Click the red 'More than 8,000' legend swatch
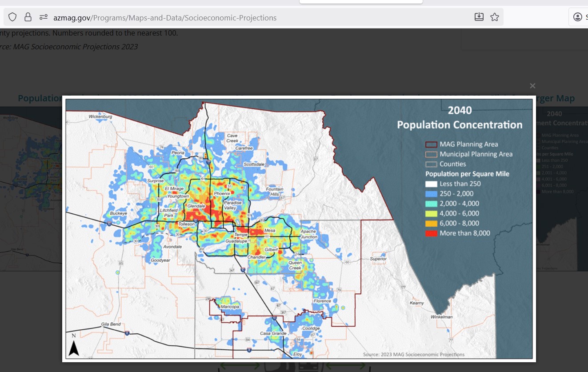Screen dimensions: 588x372 [431, 233]
